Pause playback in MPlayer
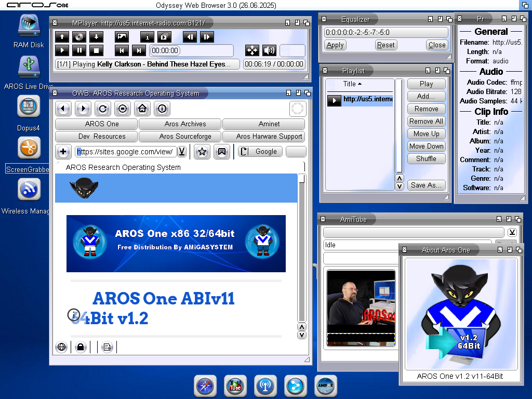Image resolution: width=532 pixels, height=399 pixels. [79, 50]
